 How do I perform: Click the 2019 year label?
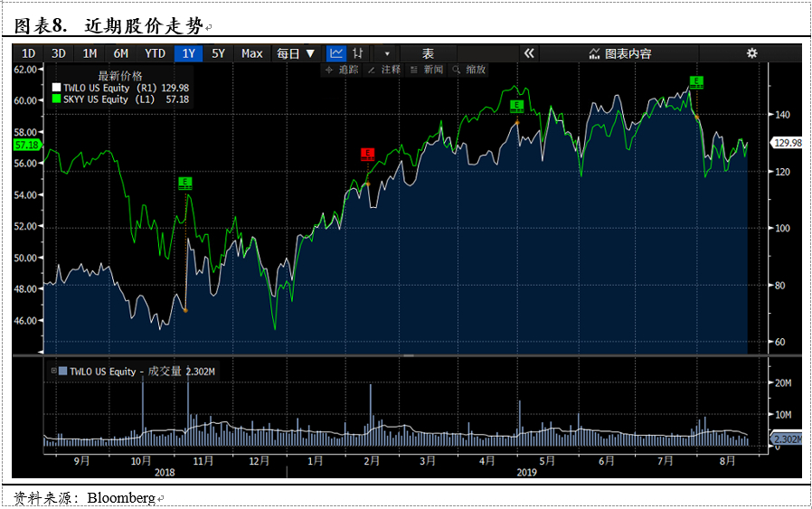pyautogui.click(x=526, y=472)
